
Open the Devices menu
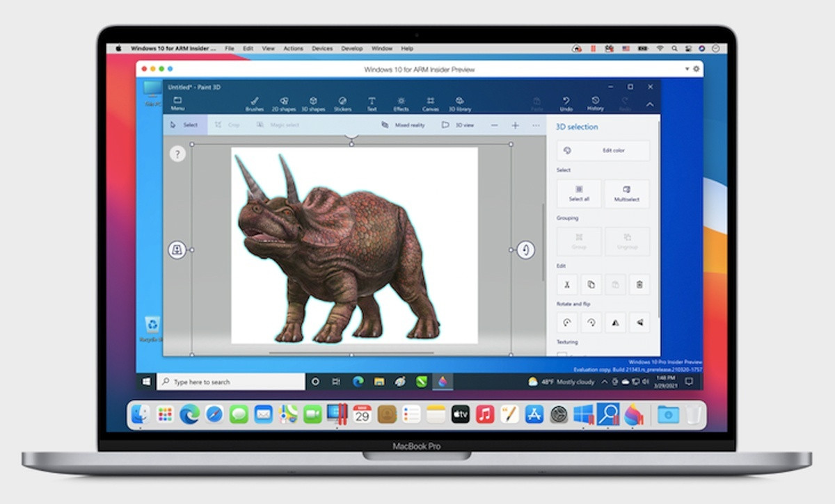322,49
